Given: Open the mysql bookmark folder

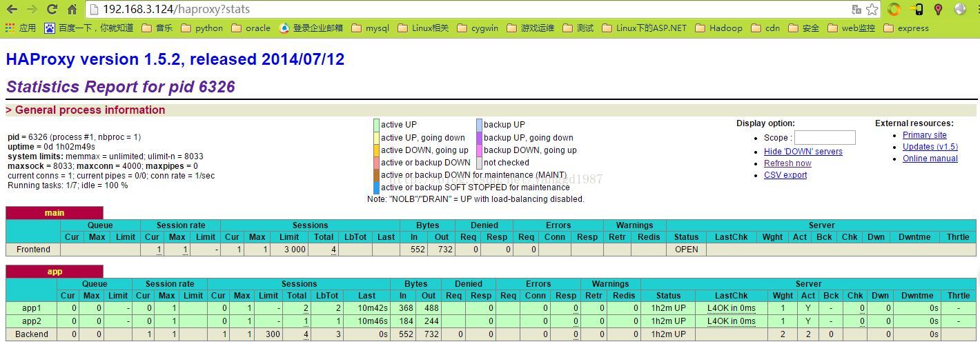Looking at the screenshot, I should [371, 28].
